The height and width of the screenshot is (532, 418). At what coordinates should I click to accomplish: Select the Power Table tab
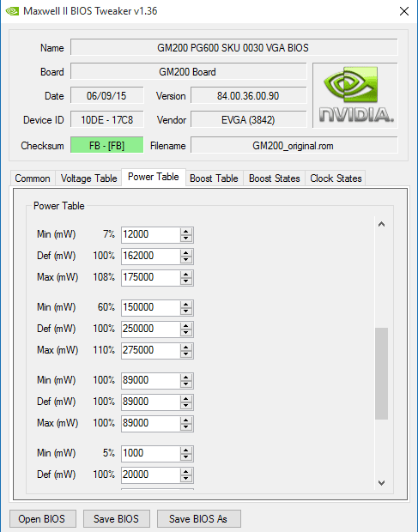(x=154, y=177)
